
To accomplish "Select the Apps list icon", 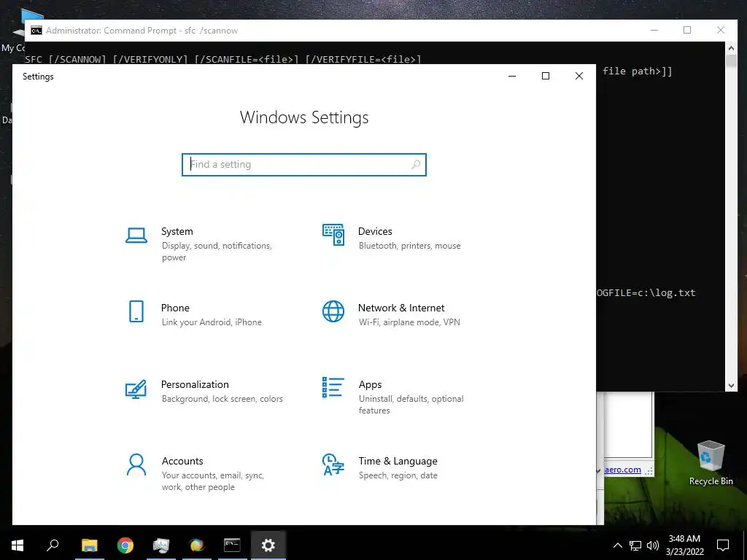I will coord(333,388).
